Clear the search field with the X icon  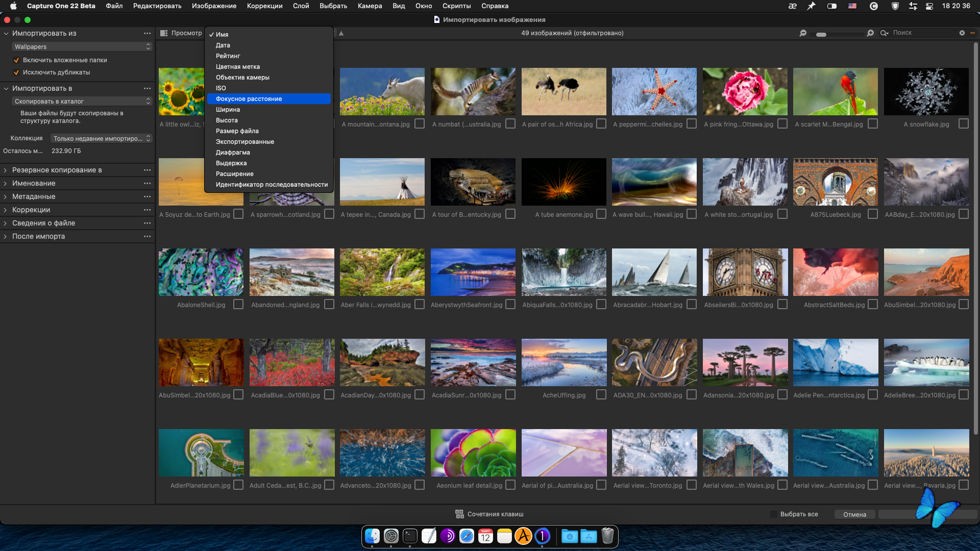click(x=962, y=33)
